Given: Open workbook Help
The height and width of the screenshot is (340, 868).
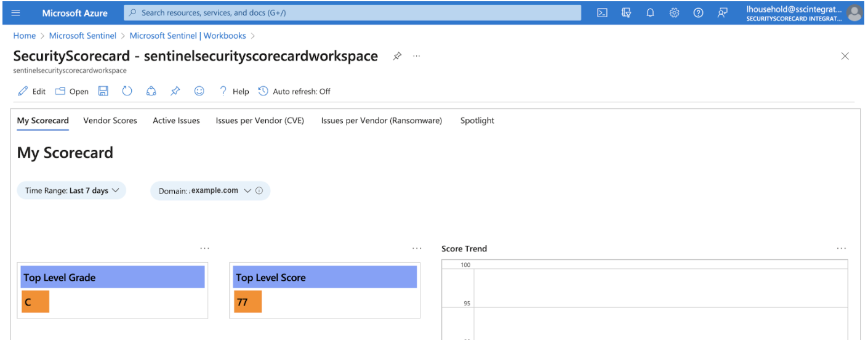Looking at the screenshot, I should click(x=234, y=91).
